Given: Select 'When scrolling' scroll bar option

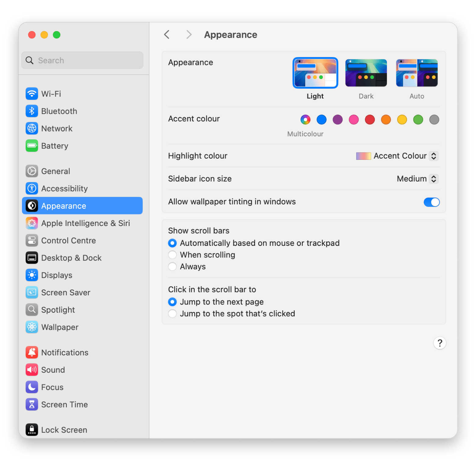Looking at the screenshot, I should coord(172,255).
